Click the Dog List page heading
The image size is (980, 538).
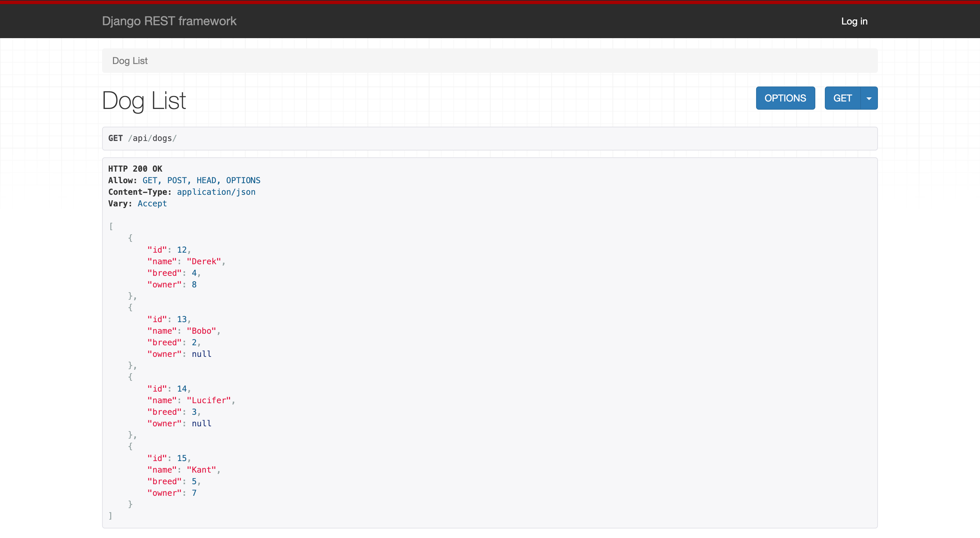[143, 100]
